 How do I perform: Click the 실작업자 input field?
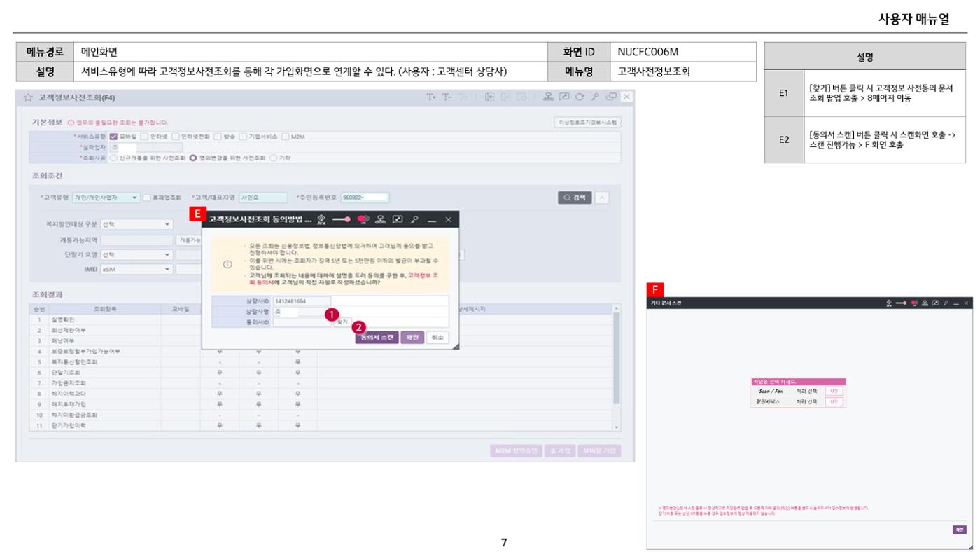tap(146, 147)
